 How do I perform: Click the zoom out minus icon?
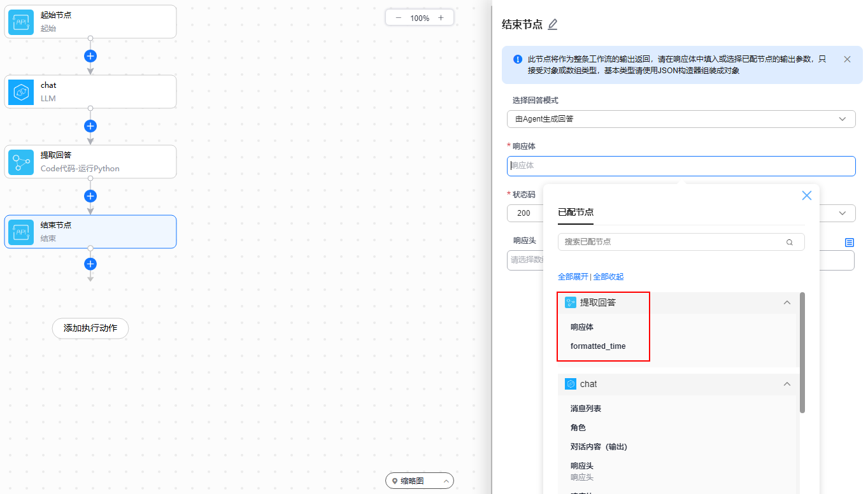(399, 18)
